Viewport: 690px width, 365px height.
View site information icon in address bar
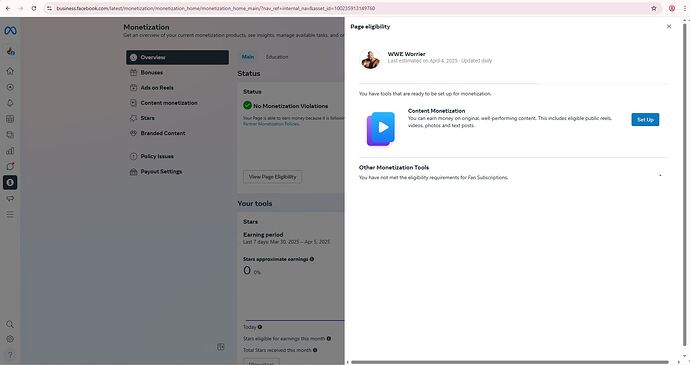pyautogui.click(x=49, y=8)
